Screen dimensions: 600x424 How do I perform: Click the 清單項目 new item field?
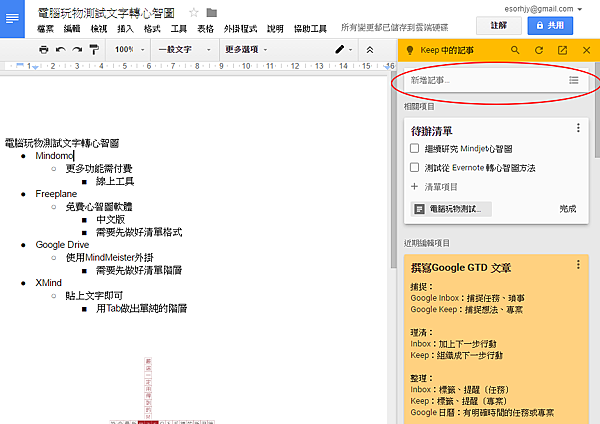(x=441, y=187)
